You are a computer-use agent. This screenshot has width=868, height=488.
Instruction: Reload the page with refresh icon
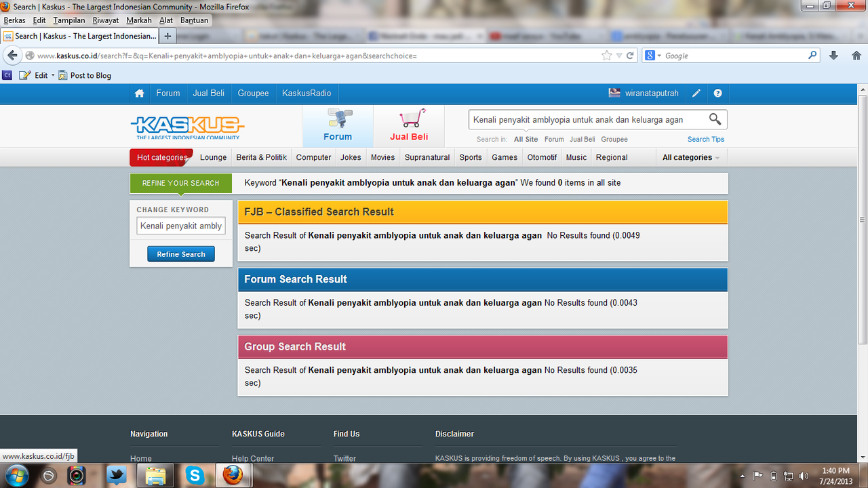[630, 56]
